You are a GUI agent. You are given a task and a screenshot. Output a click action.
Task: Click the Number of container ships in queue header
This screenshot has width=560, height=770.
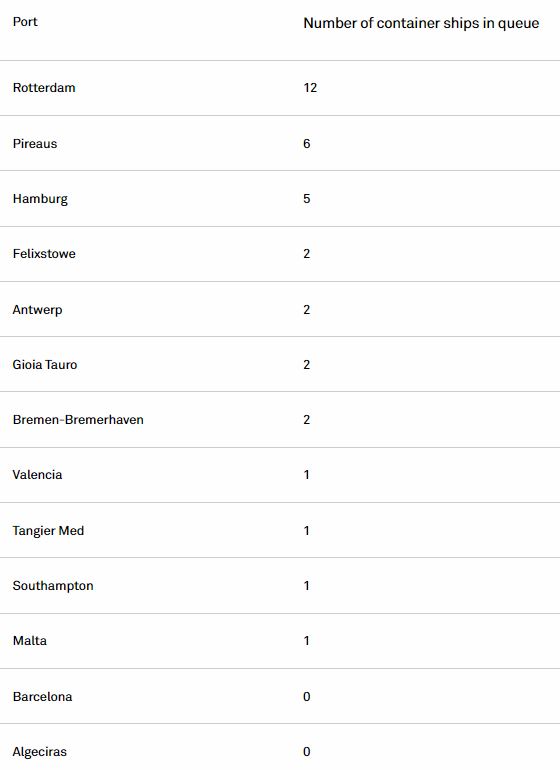click(x=421, y=24)
